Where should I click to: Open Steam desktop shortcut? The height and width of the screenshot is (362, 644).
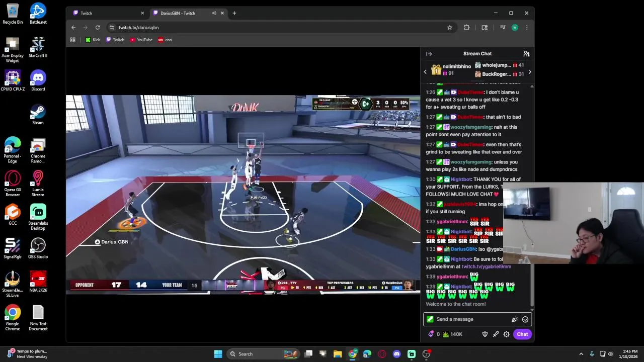pyautogui.click(x=38, y=114)
